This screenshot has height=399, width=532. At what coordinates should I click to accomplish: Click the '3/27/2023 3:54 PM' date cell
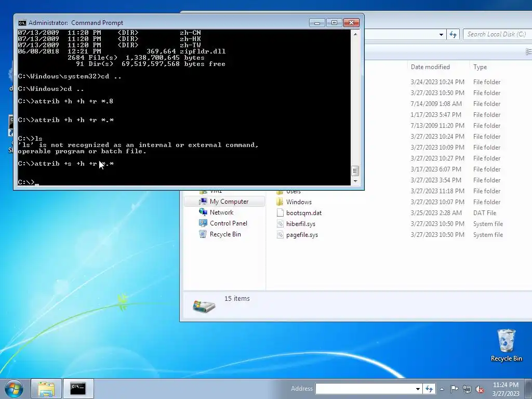(x=436, y=180)
